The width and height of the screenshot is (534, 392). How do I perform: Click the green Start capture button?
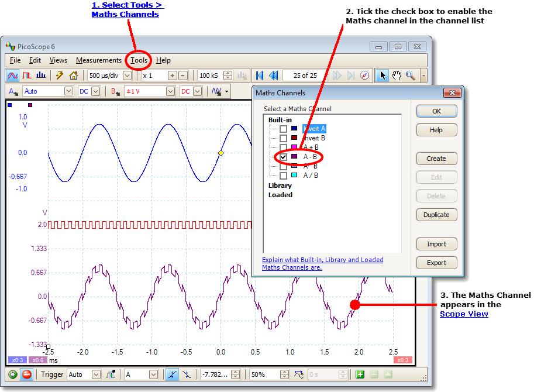point(13,374)
